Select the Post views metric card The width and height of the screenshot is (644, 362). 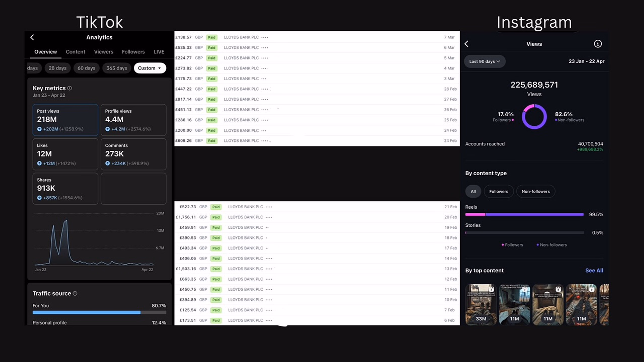[x=65, y=120]
